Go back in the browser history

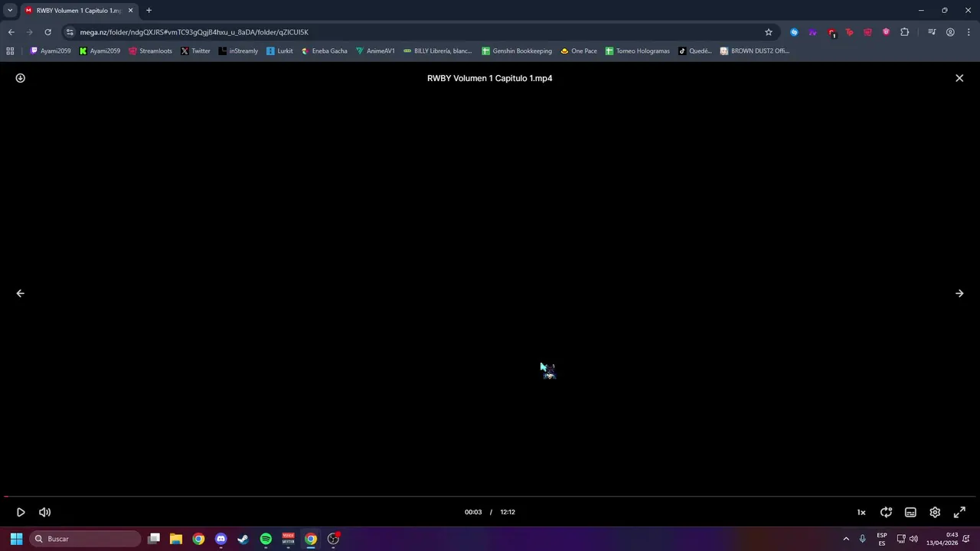pyautogui.click(x=11, y=32)
